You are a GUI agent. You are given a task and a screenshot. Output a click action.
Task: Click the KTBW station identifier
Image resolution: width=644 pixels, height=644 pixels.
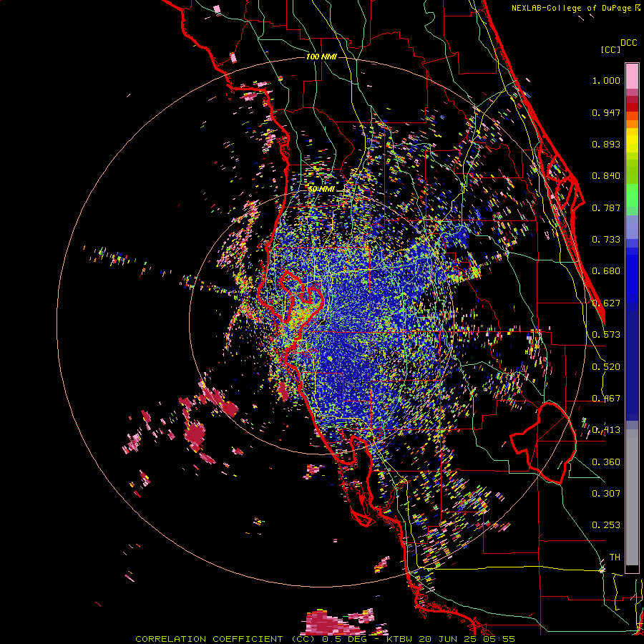(399, 639)
